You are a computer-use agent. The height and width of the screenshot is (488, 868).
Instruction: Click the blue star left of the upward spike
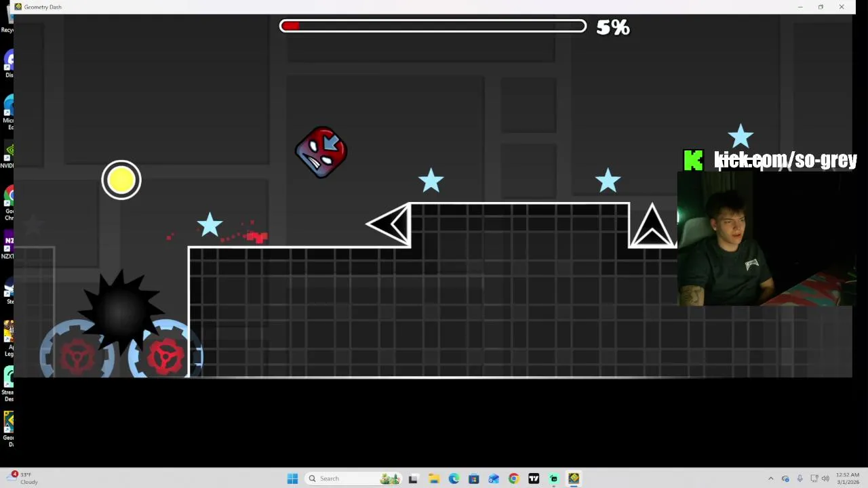coord(608,180)
